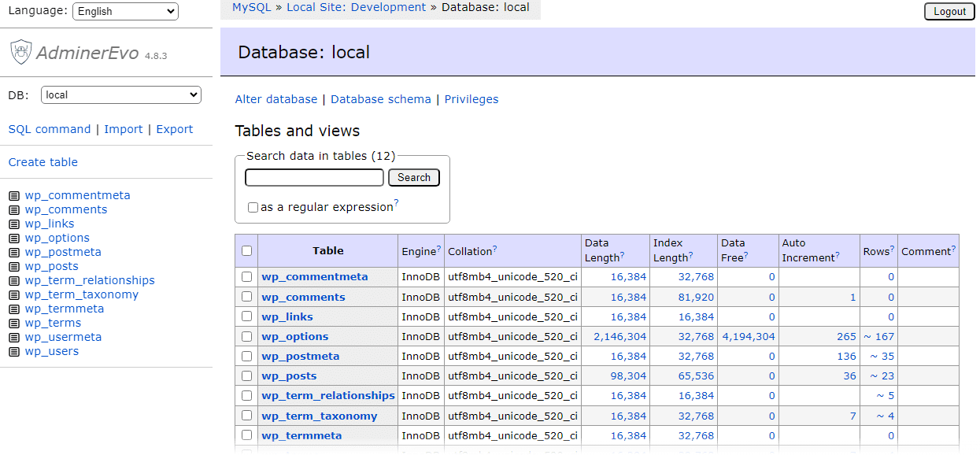Click the select-data icon beside wp_comments in sidebar

[x=13, y=210]
